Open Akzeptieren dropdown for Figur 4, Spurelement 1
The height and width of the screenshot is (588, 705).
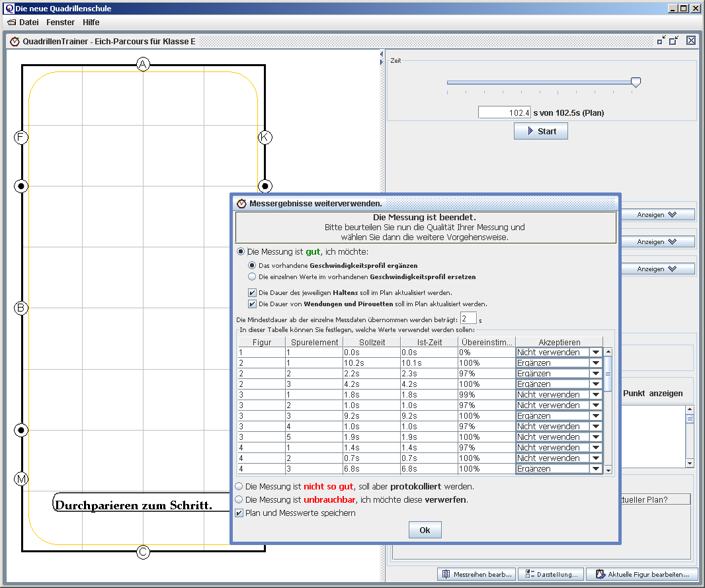(x=596, y=447)
